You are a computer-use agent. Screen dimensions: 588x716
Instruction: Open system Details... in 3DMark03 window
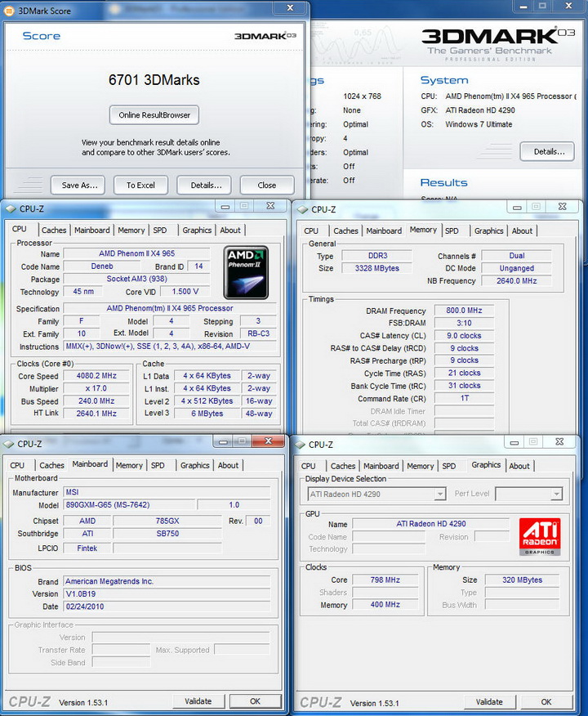point(547,151)
